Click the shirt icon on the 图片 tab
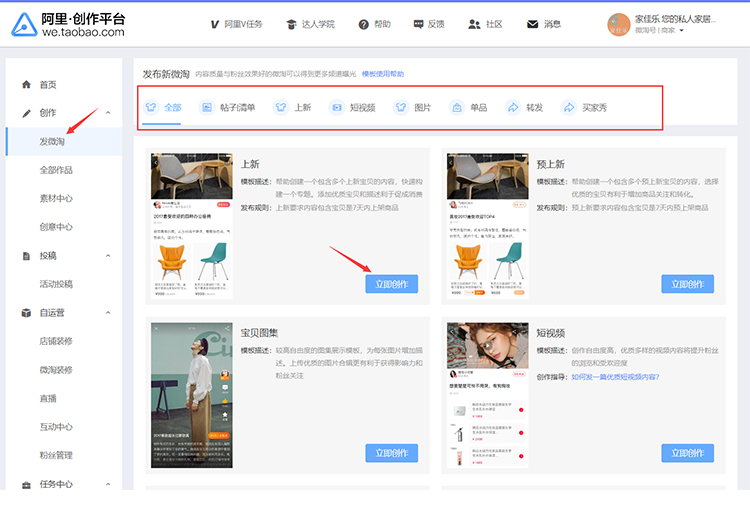750x520 pixels. coord(401,107)
